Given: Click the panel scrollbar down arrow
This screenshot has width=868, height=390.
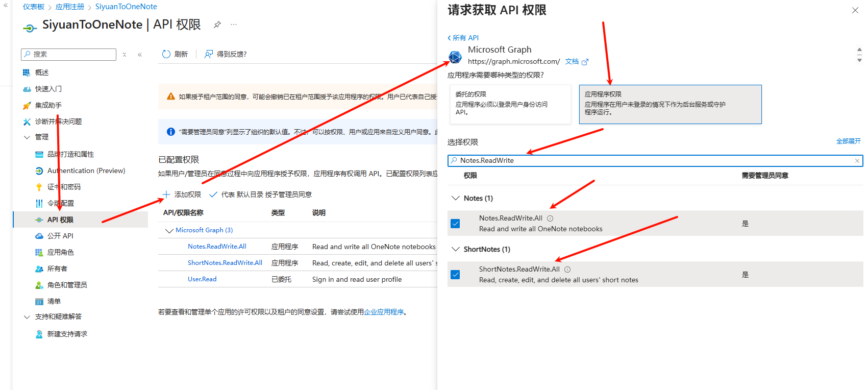Looking at the screenshot, I should [x=859, y=60].
